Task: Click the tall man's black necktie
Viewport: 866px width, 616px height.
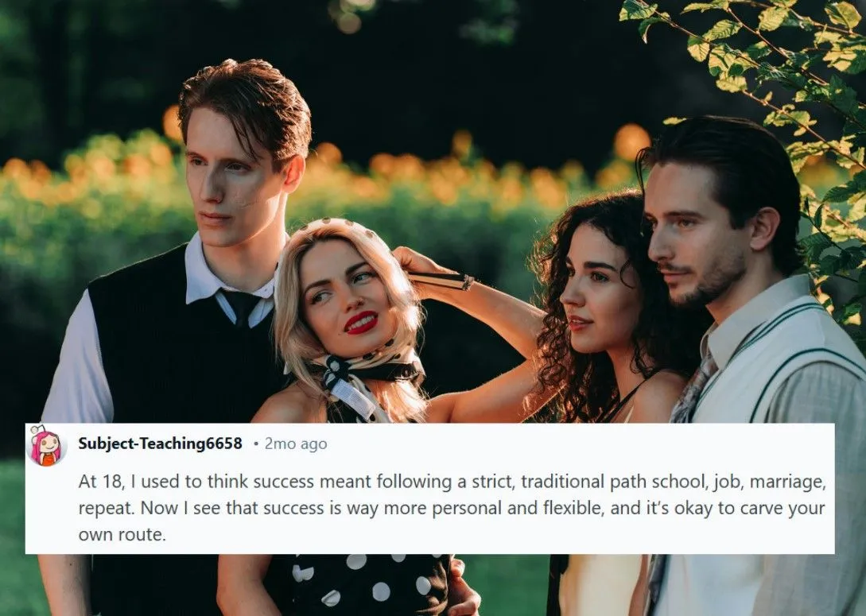Action: click(x=242, y=307)
